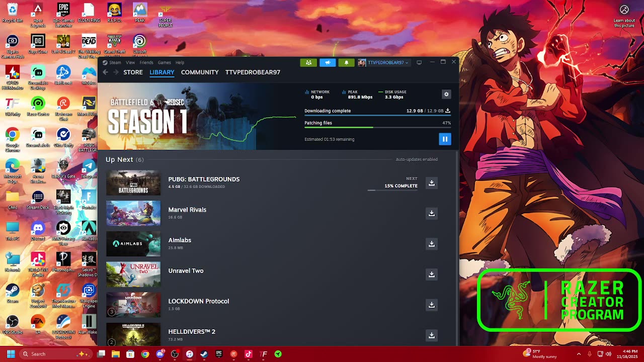644x362 pixels.
Task: Switch to COMMUNITY tab
Action: pyautogui.click(x=200, y=72)
